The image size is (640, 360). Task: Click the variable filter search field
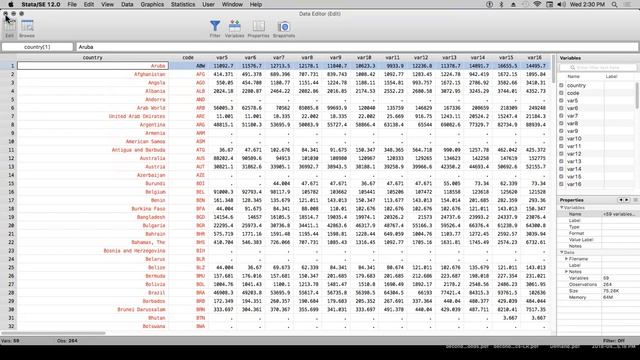click(x=599, y=67)
